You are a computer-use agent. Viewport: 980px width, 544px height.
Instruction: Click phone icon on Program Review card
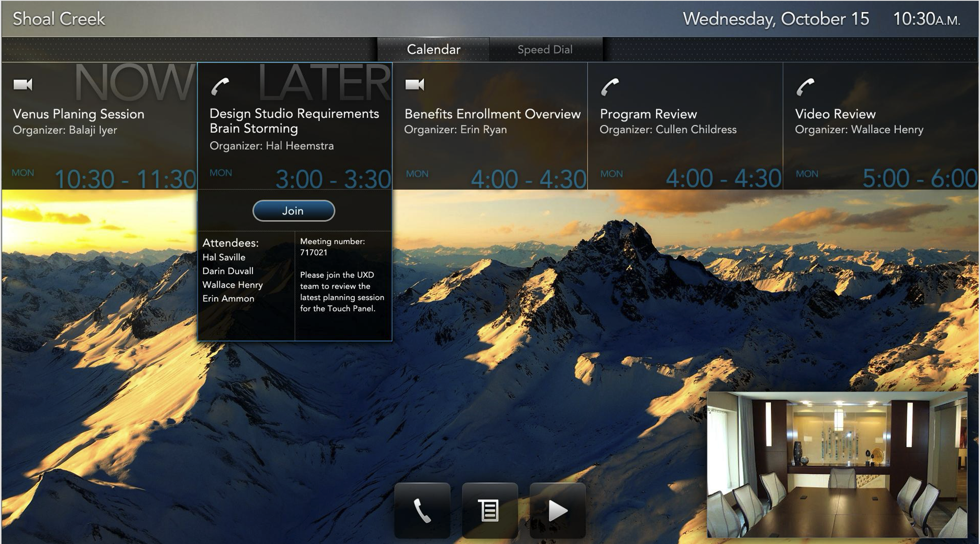(610, 87)
